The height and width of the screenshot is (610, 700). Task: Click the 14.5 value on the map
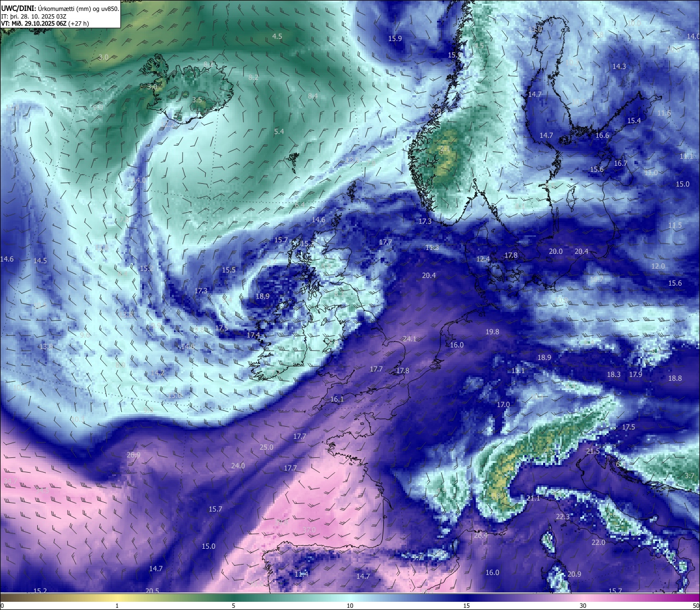pos(40,261)
